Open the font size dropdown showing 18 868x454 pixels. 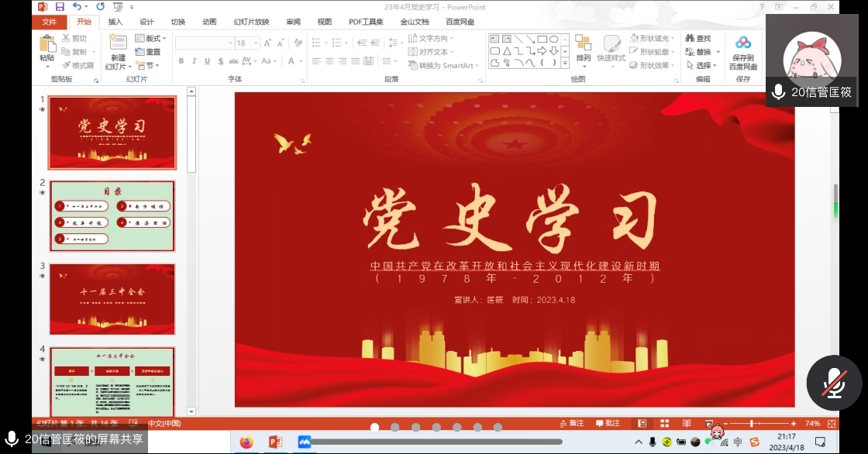(x=248, y=43)
